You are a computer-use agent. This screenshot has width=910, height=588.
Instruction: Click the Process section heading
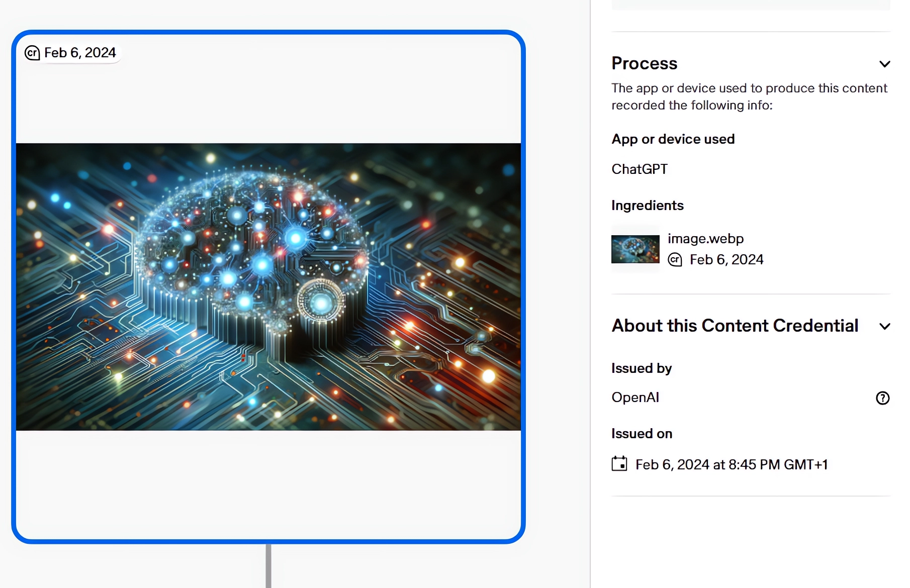(644, 63)
